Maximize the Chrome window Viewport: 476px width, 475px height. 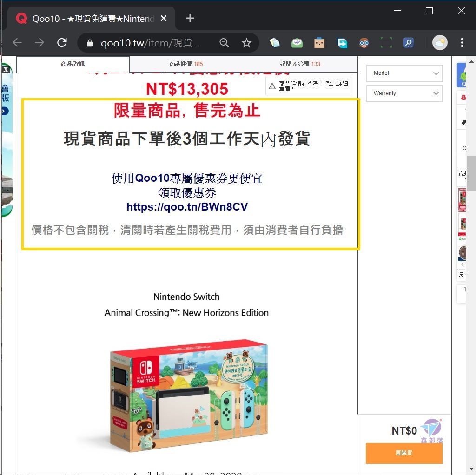click(x=429, y=11)
